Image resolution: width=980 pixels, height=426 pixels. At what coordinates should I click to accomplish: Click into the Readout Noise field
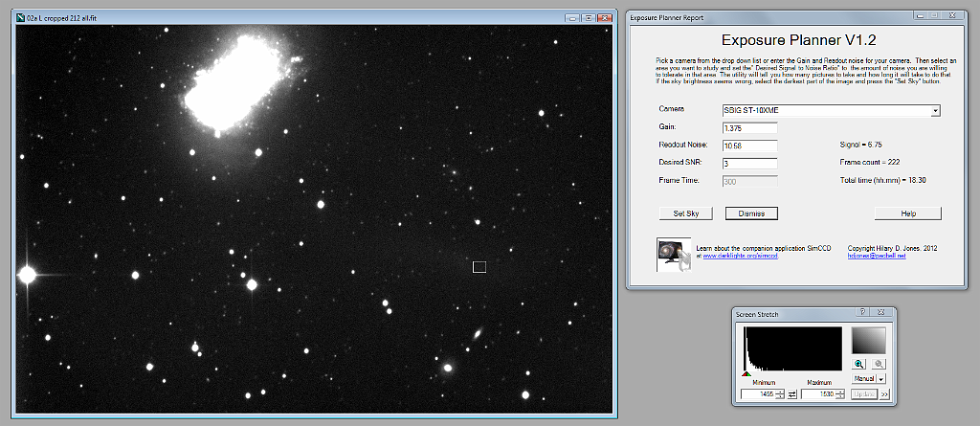tap(749, 146)
